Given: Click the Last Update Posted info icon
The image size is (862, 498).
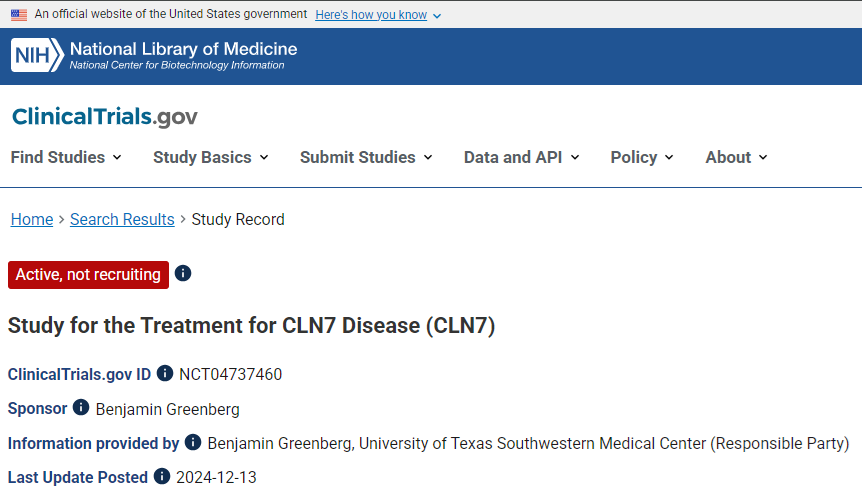Looking at the screenshot, I should click(161, 476).
